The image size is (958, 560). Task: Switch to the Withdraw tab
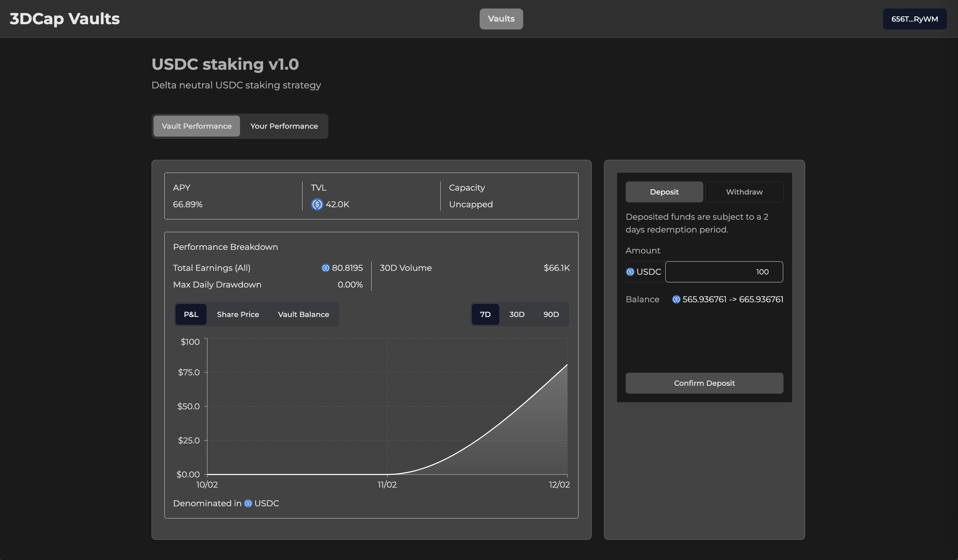click(x=744, y=192)
